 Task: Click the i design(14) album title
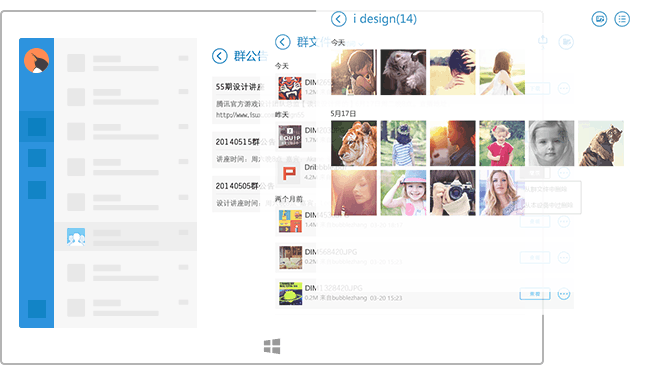385,19
